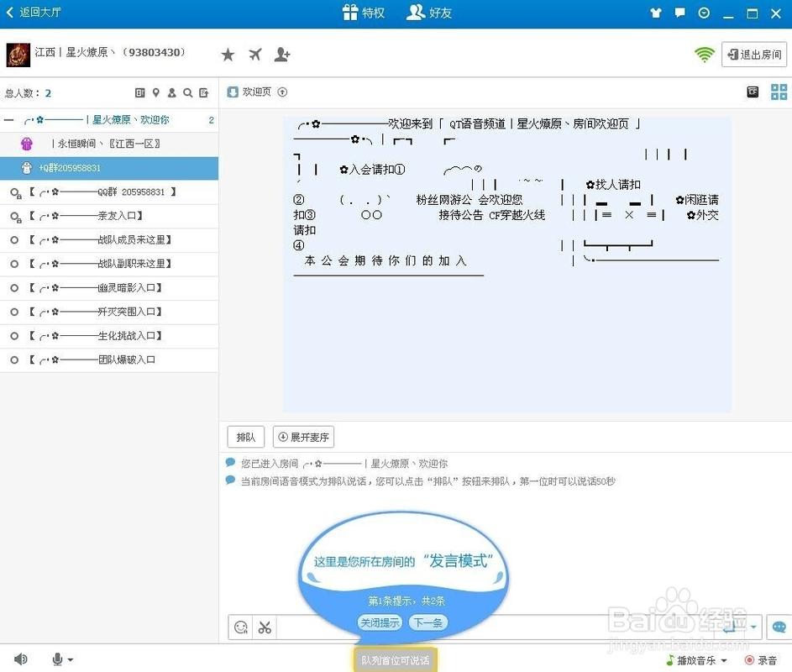Click the favorite star icon

(228, 55)
